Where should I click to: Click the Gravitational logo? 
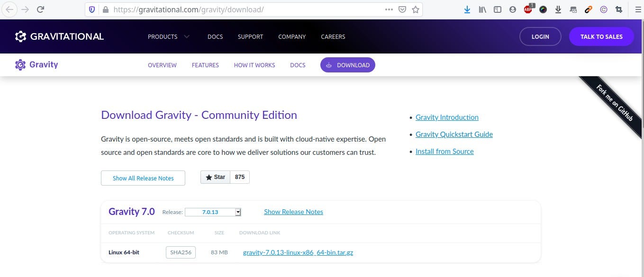[59, 36]
